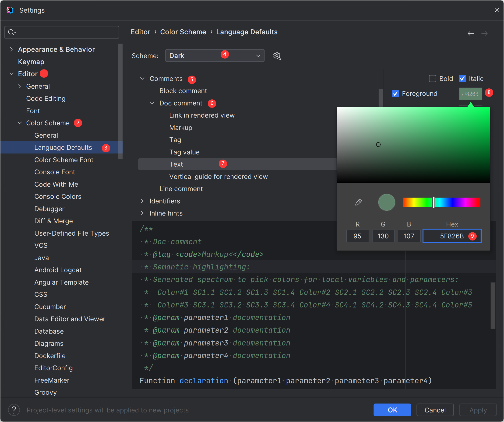Click the Foreground color swatch 5F826B
The image size is (504, 422).
pyautogui.click(x=470, y=94)
